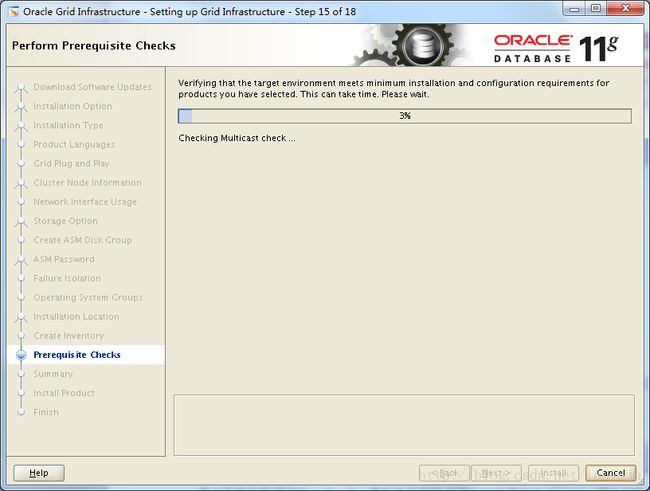The height and width of the screenshot is (491, 650).
Task: Click the disabled Install button
Action: [x=553, y=473]
